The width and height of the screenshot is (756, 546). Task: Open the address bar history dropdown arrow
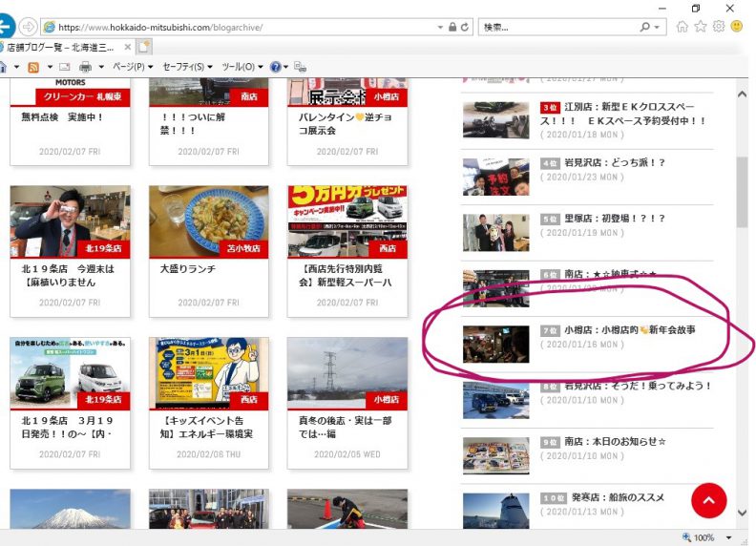[x=440, y=28]
